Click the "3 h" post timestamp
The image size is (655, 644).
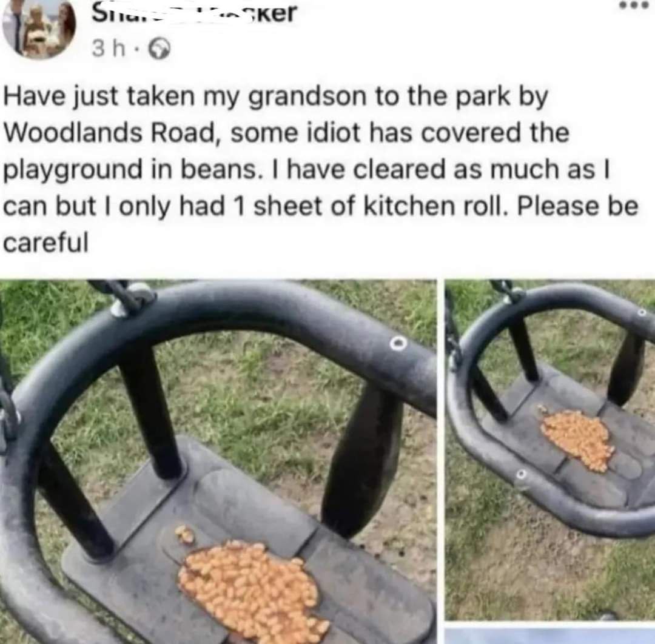coord(108,50)
